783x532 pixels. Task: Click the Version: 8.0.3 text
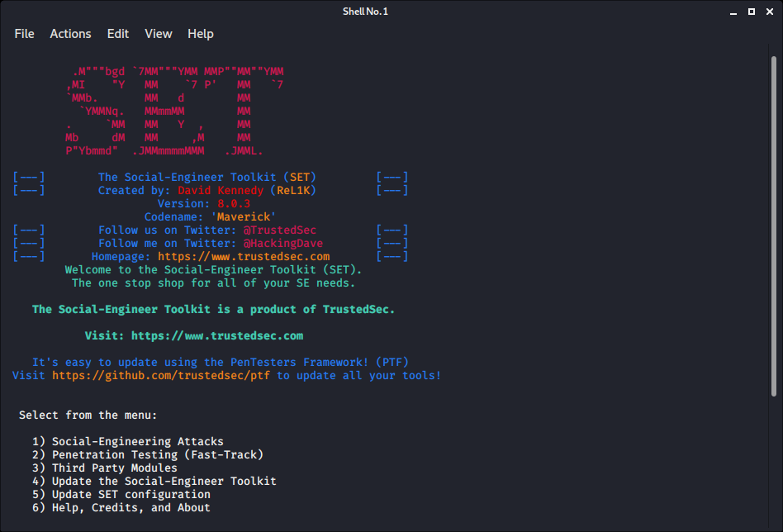(204, 204)
